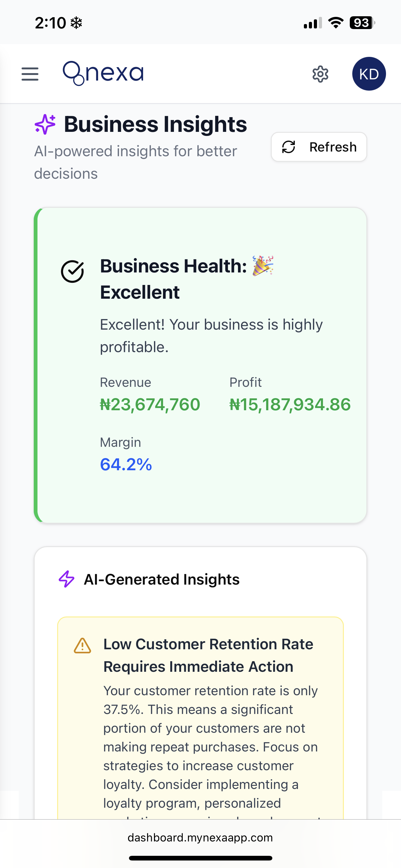Tap the dashboard.mynexaapp.com address bar

point(200,838)
